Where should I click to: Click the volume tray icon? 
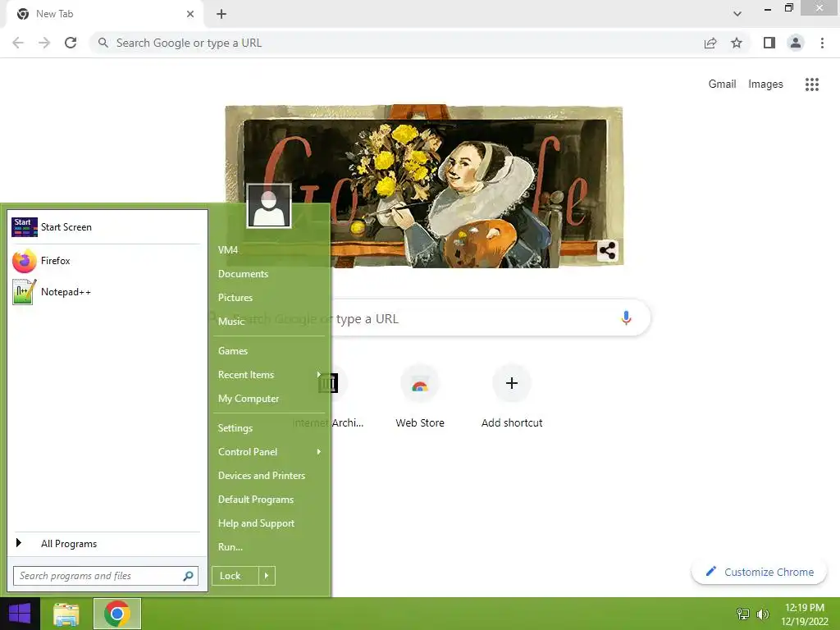pos(762,614)
